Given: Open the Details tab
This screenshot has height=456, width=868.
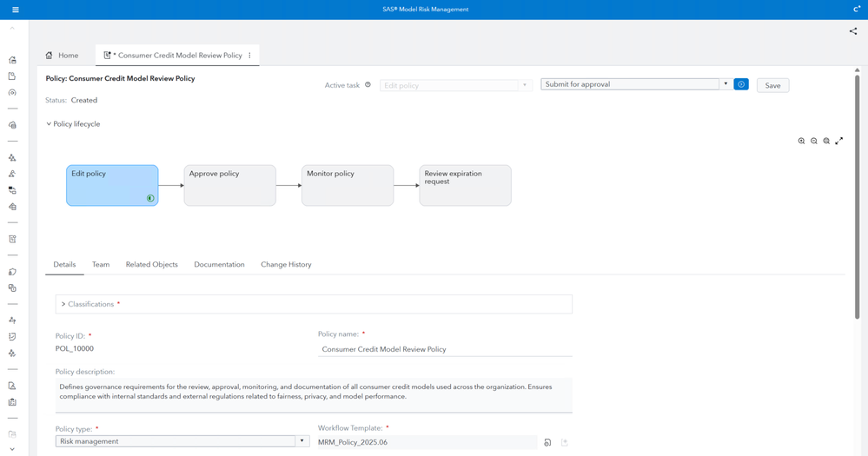Looking at the screenshot, I should click(x=65, y=265).
